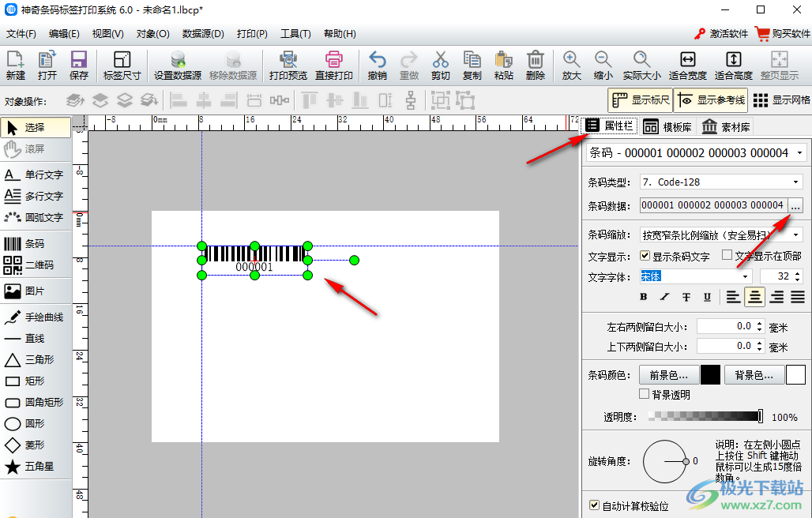Open the 文件(F) menu

21,34
